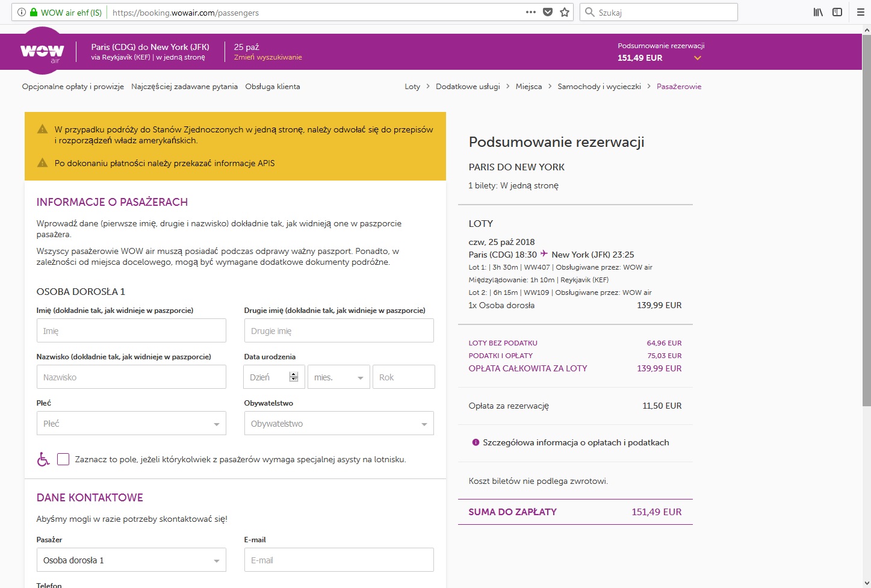Open site information icon in address bar
871x588 pixels.
(x=22, y=12)
